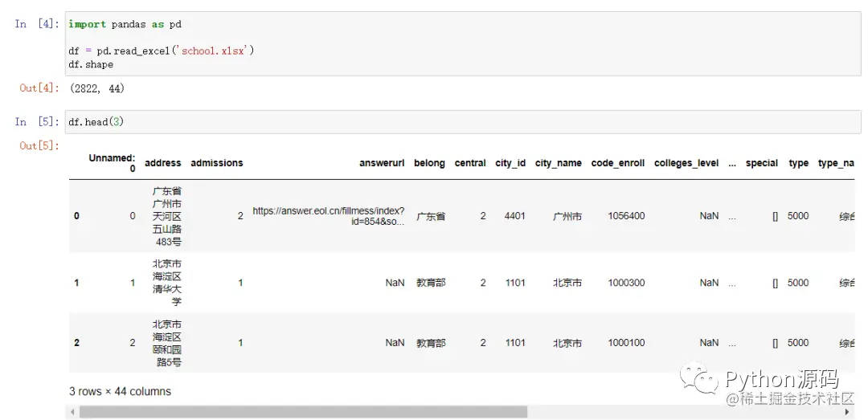Click the row index label 1
This screenshot has height=420, width=868.
[x=76, y=283]
